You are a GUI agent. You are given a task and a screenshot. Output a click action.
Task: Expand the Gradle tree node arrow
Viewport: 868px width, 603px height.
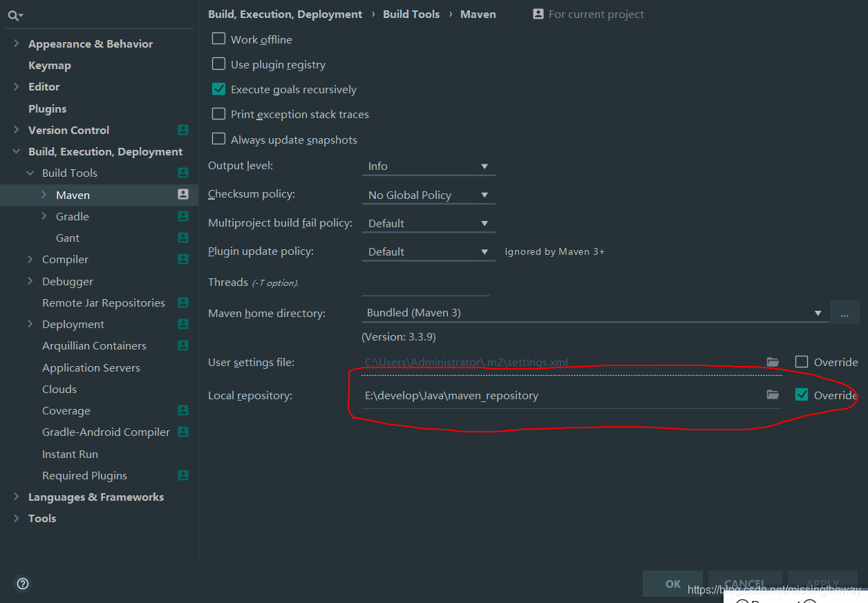click(x=44, y=216)
